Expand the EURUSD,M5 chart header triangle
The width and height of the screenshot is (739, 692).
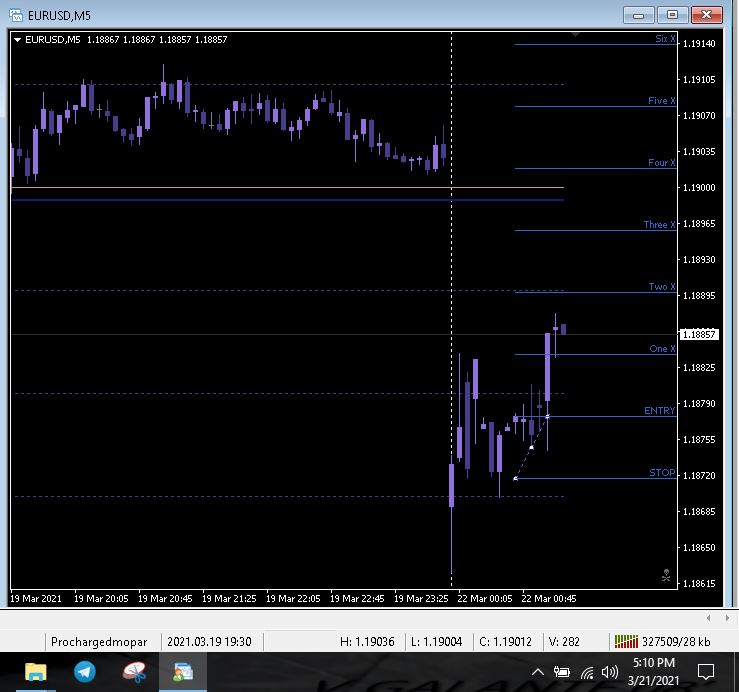(17, 40)
